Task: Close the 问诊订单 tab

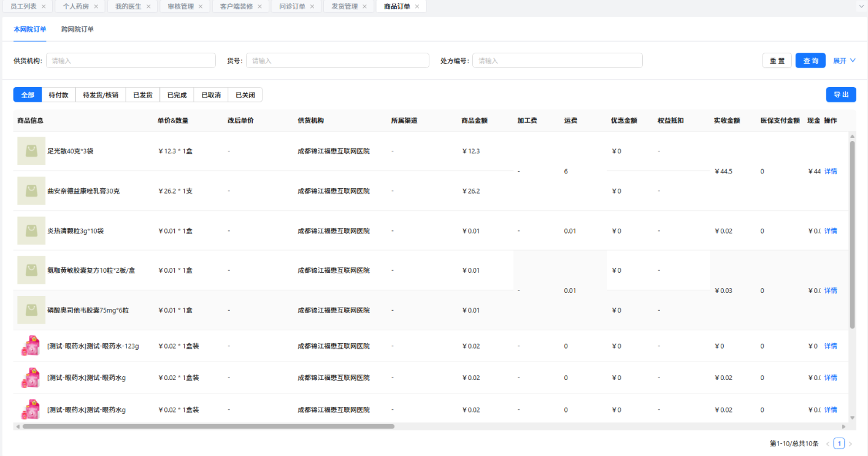Action: coord(312,7)
